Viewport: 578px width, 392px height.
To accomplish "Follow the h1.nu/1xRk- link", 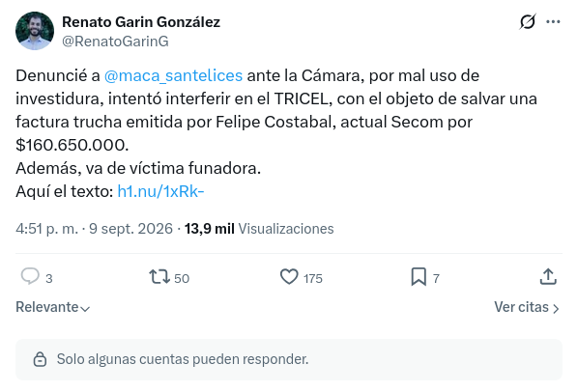I will (160, 191).
